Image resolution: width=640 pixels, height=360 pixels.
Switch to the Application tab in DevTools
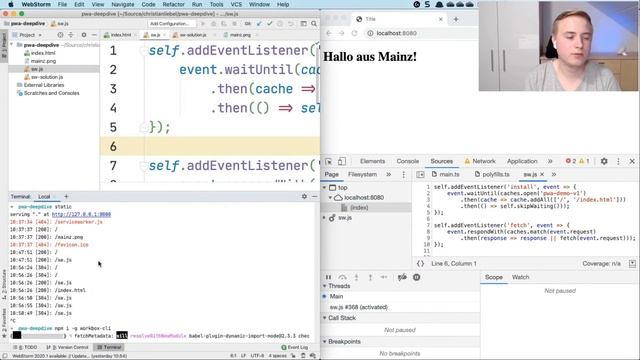tap(522, 161)
